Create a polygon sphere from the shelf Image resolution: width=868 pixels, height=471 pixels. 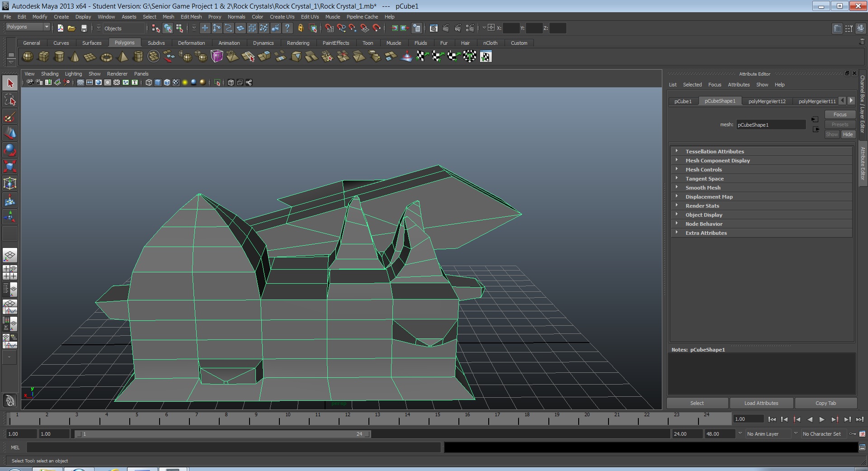click(28, 57)
